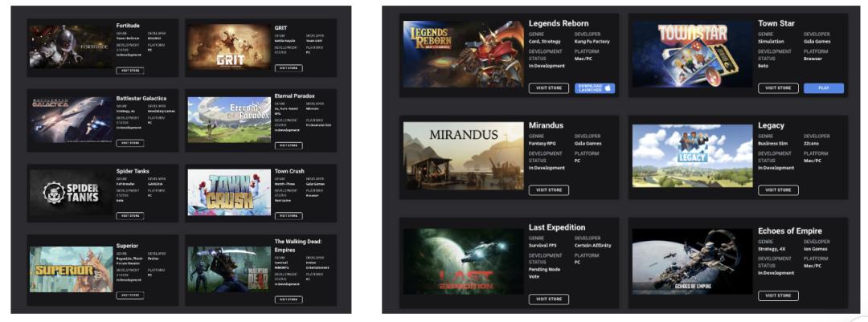Open Visit Store for Echoes of Empire

point(777,296)
